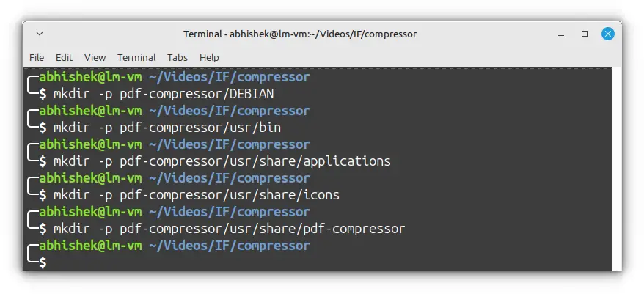This screenshot has height=294, width=644.
Task: Open the Help menu
Action: (209, 57)
